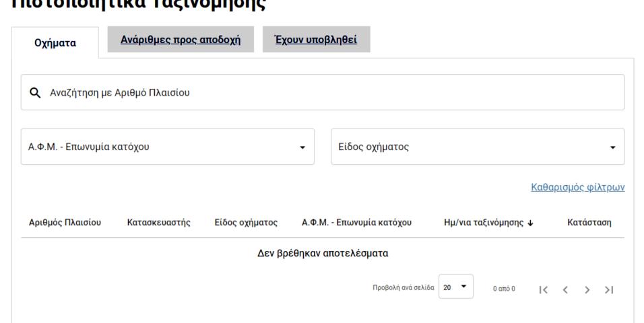This screenshot has height=323, width=644.
Task: Click the Καθαρισμός φίλτρων link
Action: click(578, 187)
